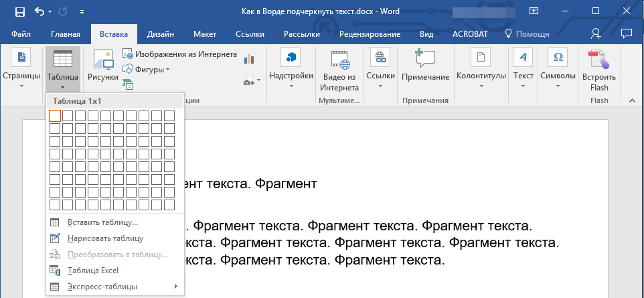644x298 pixels.
Task: Click the Undo arrow icon
Action: click(39, 11)
